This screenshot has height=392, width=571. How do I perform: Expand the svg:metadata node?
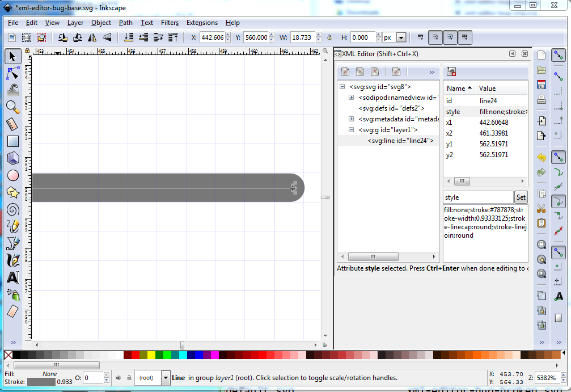[x=351, y=119]
